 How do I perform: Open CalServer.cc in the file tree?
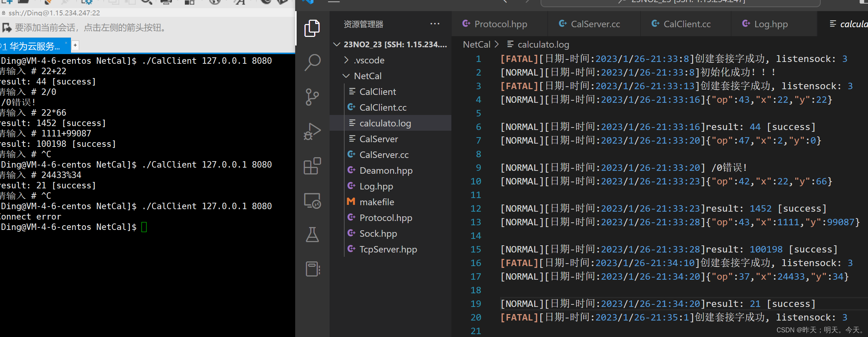(x=390, y=155)
